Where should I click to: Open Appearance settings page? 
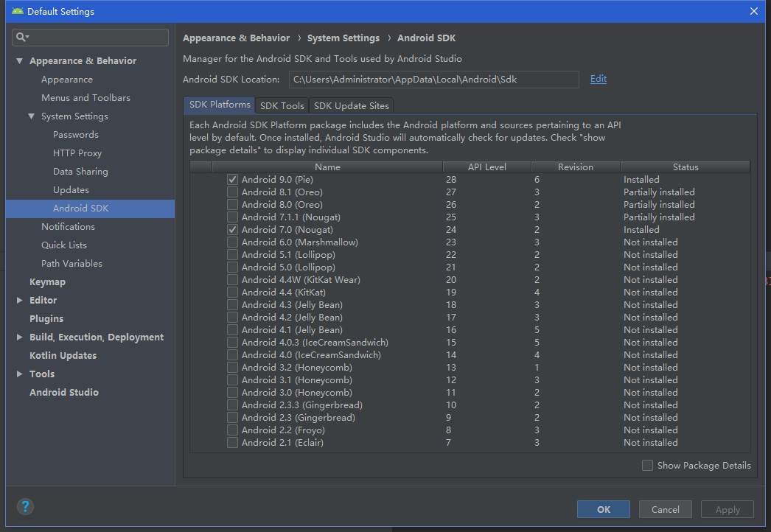pos(67,79)
